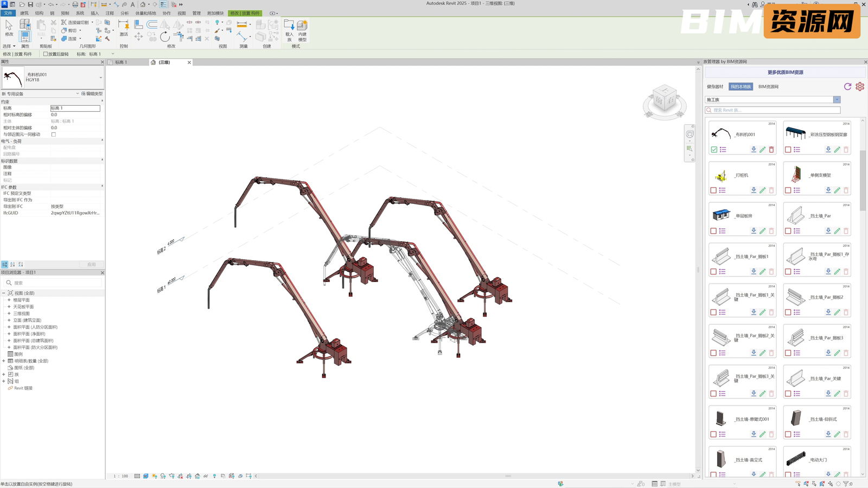
Task: Expand the 楼层平面 tree node
Action: (x=9, y=300)
